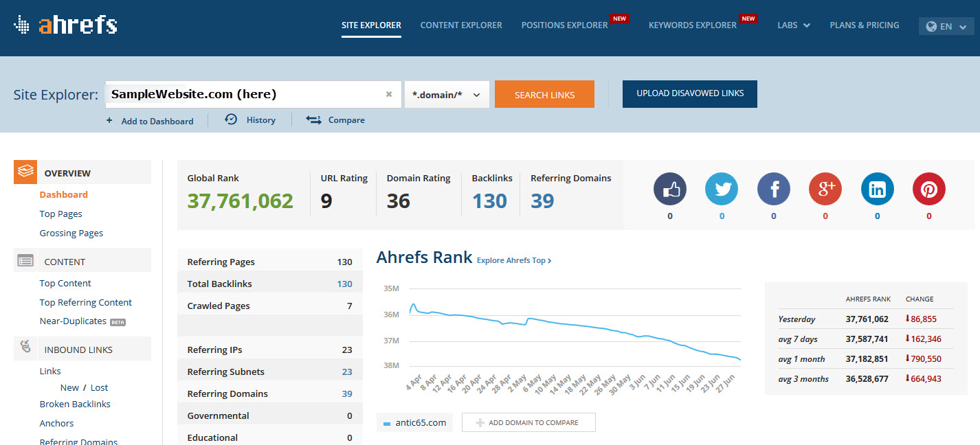Click the Backlinks value 130

(489, 201)
